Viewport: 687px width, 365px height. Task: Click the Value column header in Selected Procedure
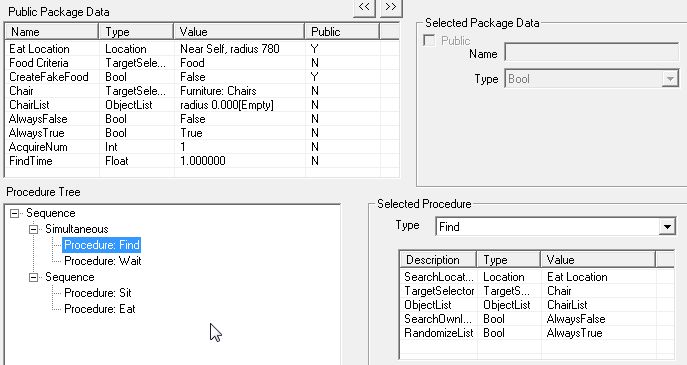tap(598, 259)
